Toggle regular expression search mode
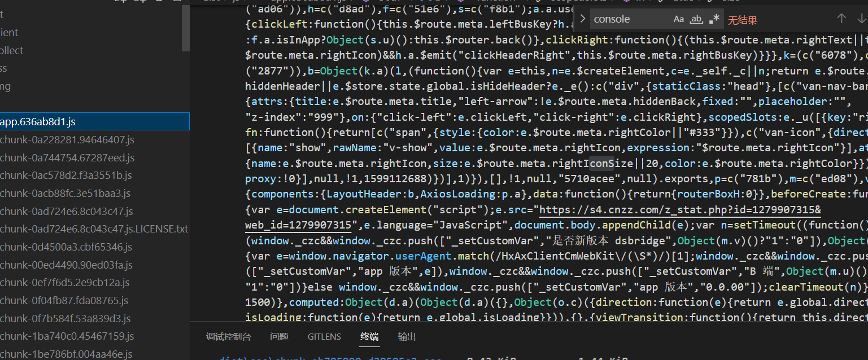 point(715,19)
